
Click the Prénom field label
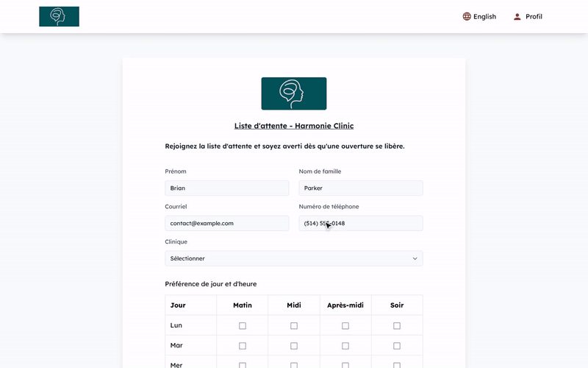176,171
